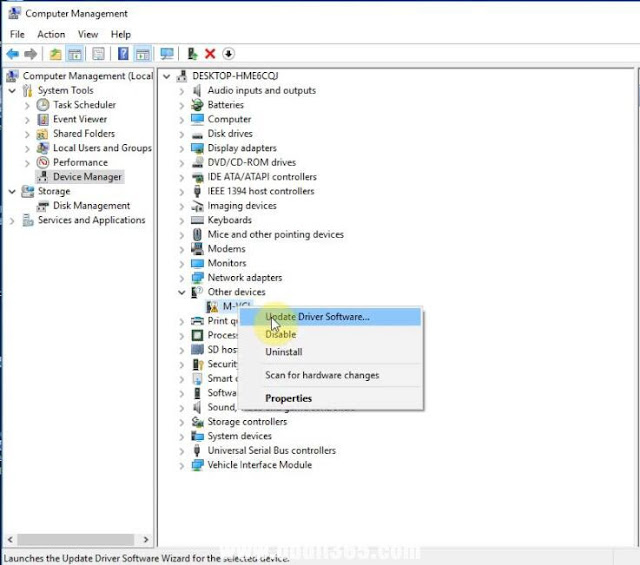Click the Batteries category icon
The width and height of the screenshot is (640, 565).
tap(198, 105)
